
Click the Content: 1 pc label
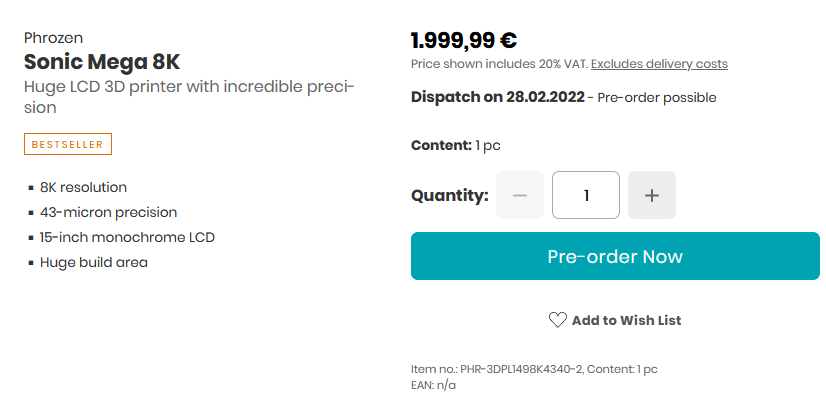pyautogui.click(x=456, y=145)
